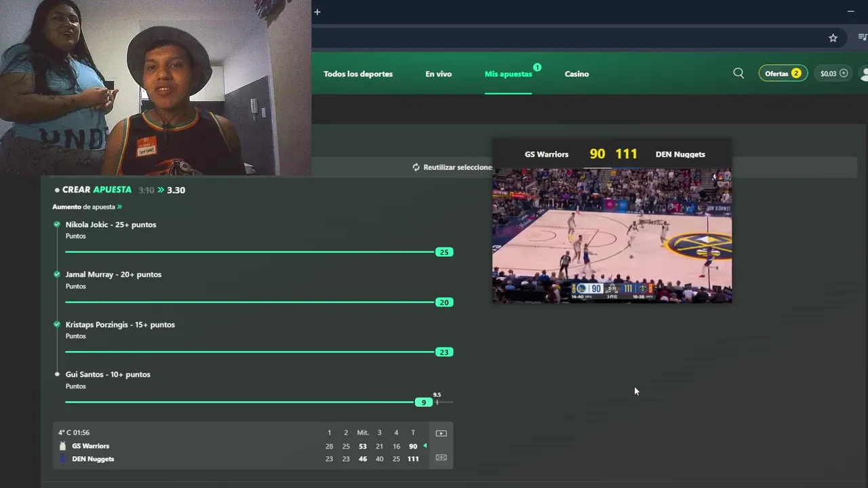Click the $0.03 balance deposit button
Image resolution: width=868 pixels, height=488 pixels.
click(833, 73)
